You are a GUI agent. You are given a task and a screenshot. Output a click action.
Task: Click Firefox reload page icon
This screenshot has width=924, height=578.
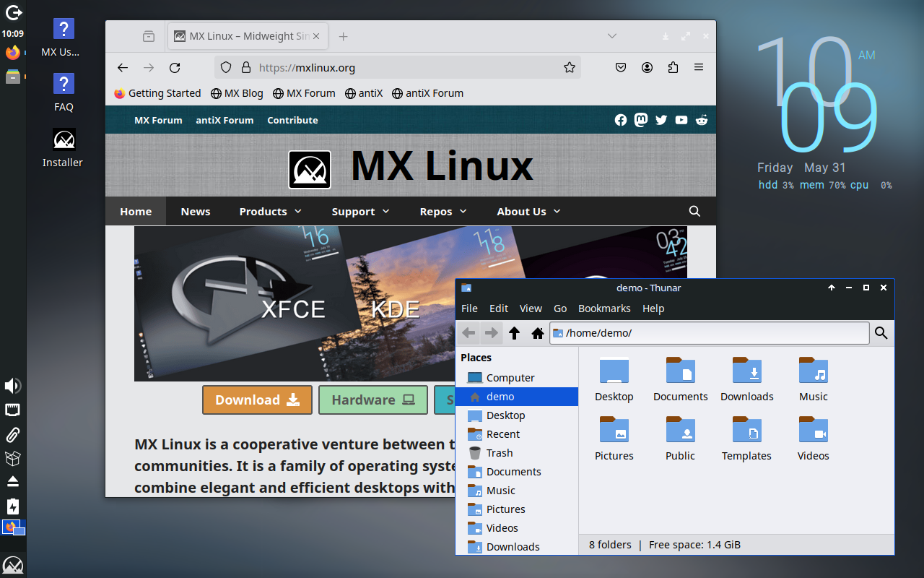pos(175,67)
